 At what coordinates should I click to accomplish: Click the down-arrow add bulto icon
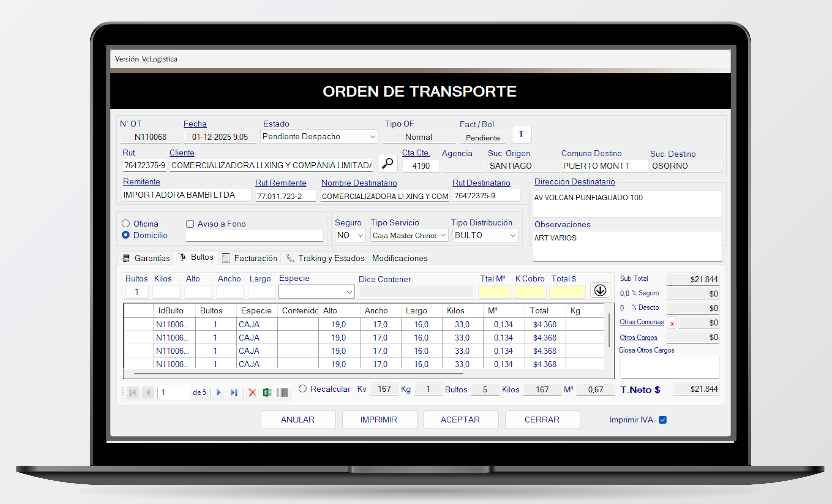[x=600, y=290]
